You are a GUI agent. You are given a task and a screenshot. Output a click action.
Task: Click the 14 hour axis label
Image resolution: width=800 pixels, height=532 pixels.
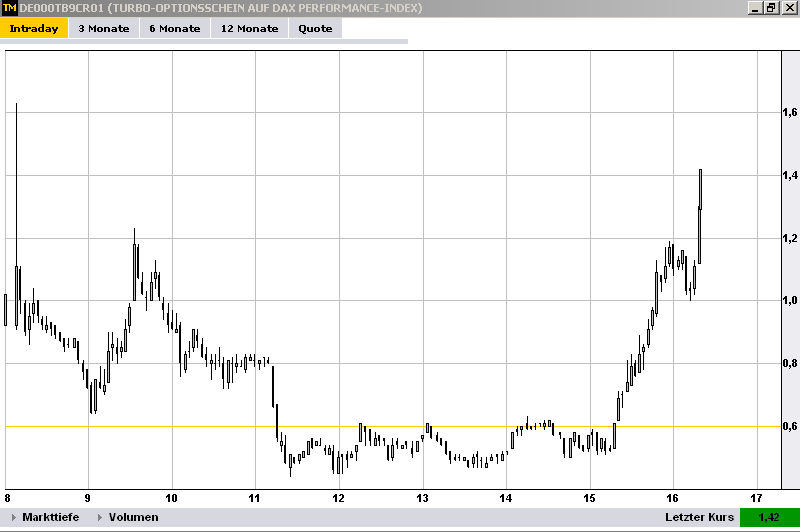[506, 498]
